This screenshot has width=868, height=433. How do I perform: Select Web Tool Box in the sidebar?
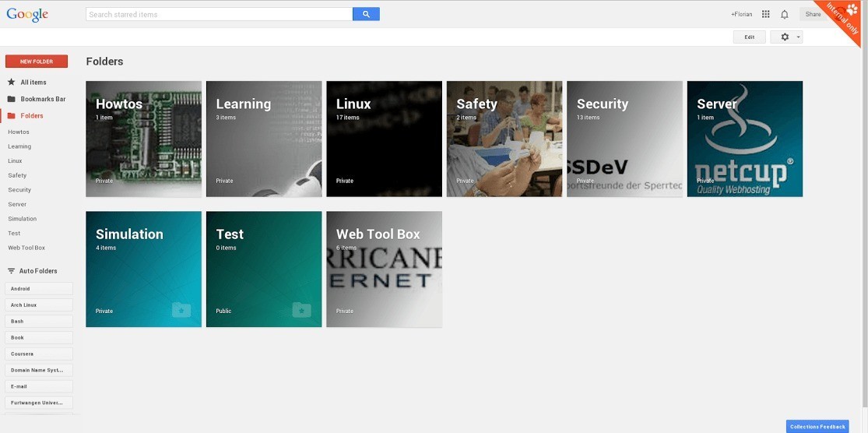pos(26,248)
